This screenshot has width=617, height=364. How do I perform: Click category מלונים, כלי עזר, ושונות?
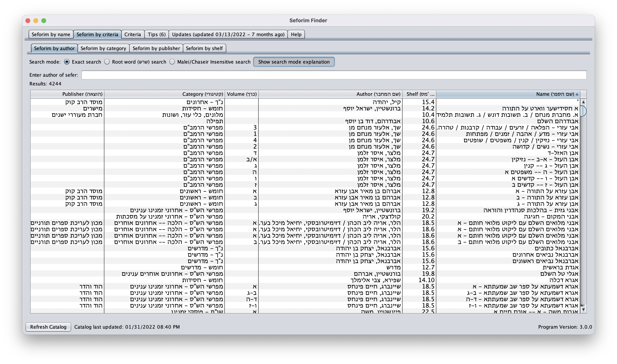(x=193, y=115)
